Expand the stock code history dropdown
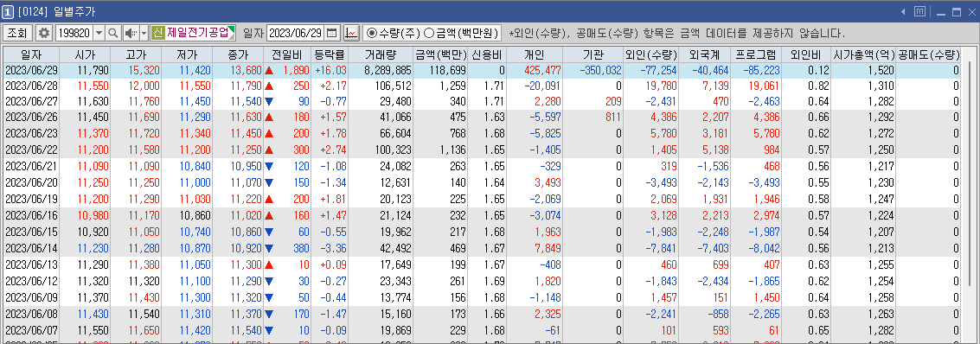Screen dimensions: 980x344 99,33
